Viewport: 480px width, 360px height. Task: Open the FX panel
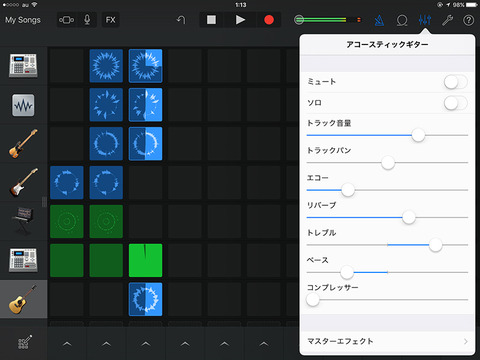click(x=110, y=20)
